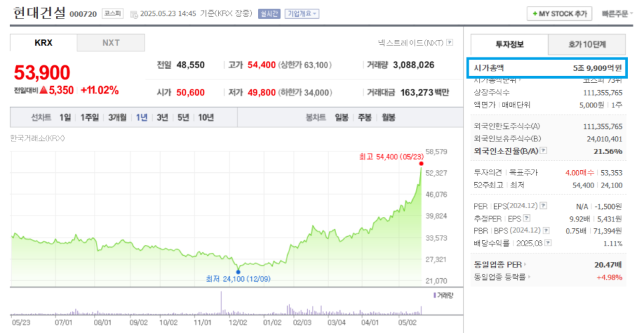
Task: Select the 3개월 chart period
Action: click(x=117, y=117)
